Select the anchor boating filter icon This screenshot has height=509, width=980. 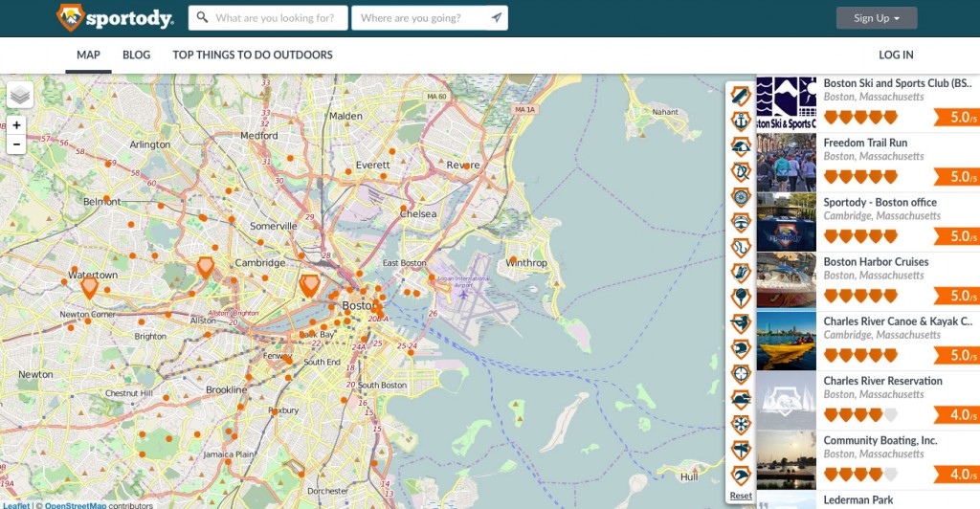pos(741,121)
